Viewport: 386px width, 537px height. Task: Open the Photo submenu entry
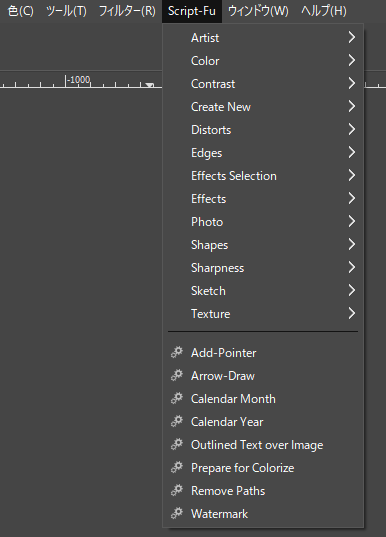263,222
